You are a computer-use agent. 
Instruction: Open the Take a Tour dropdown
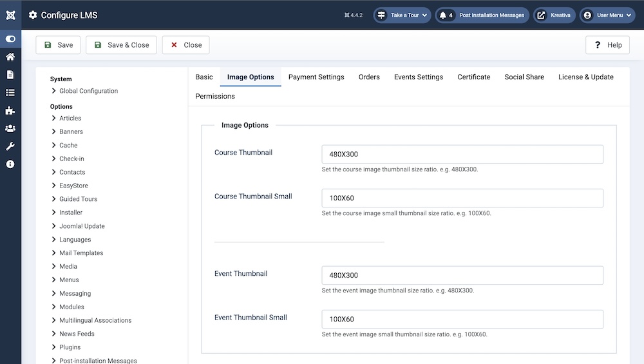[x=402, y=15]
